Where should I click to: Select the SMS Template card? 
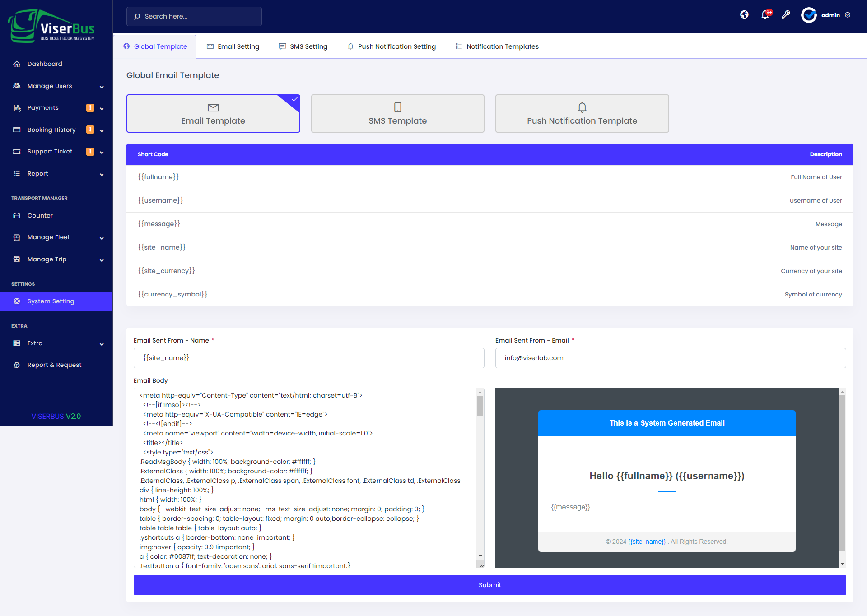(397, 114)
